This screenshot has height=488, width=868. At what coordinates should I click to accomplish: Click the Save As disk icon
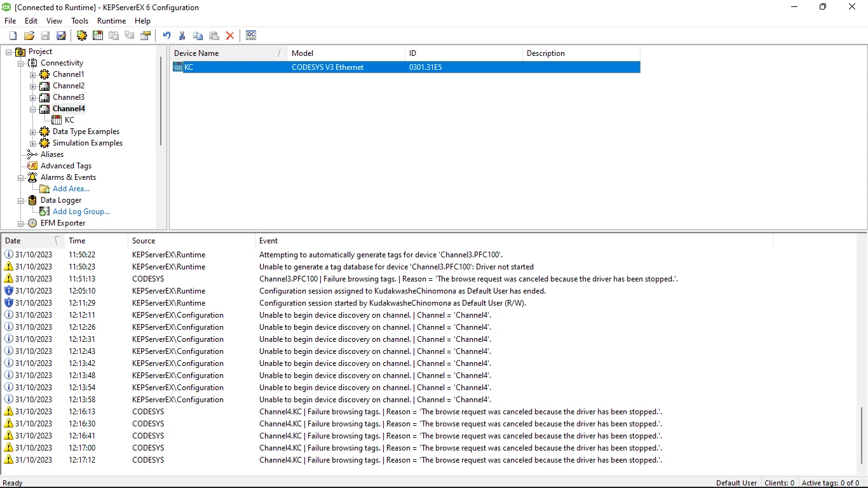click(62, 36)
